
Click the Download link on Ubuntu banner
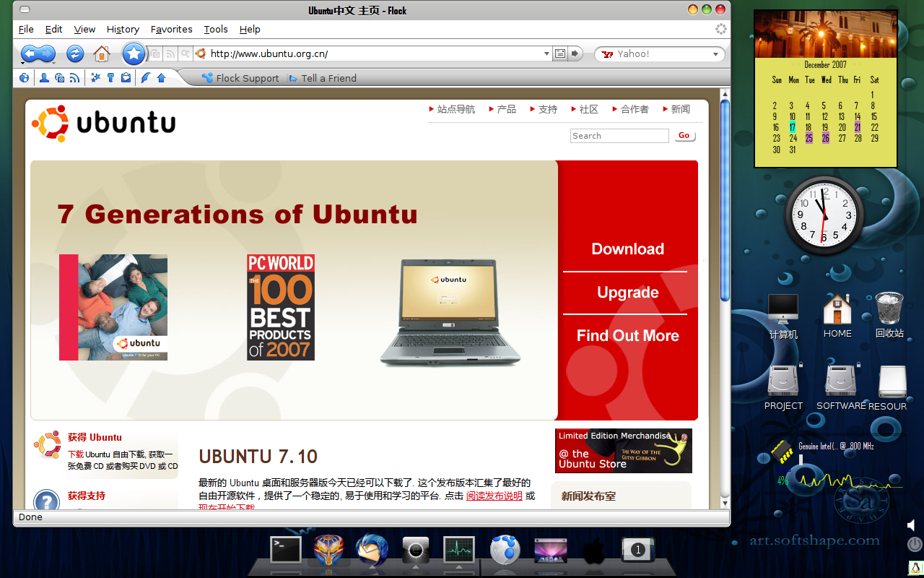pos(627,249)
